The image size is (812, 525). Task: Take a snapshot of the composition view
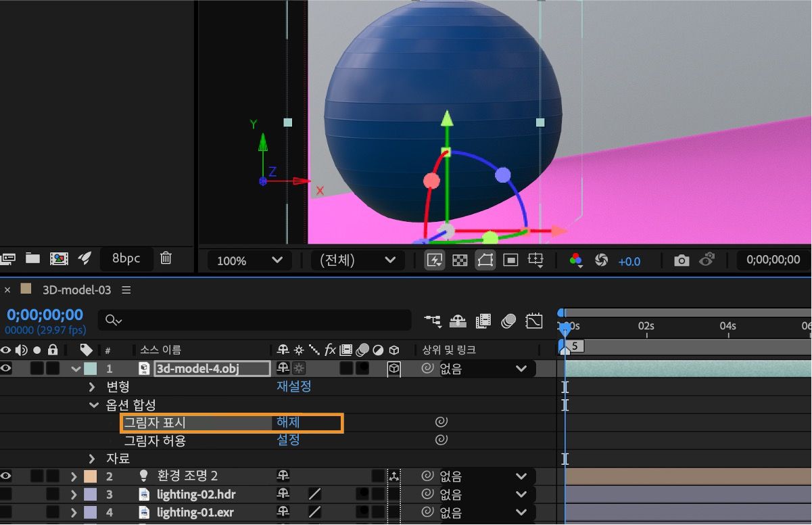click(681, 260)
